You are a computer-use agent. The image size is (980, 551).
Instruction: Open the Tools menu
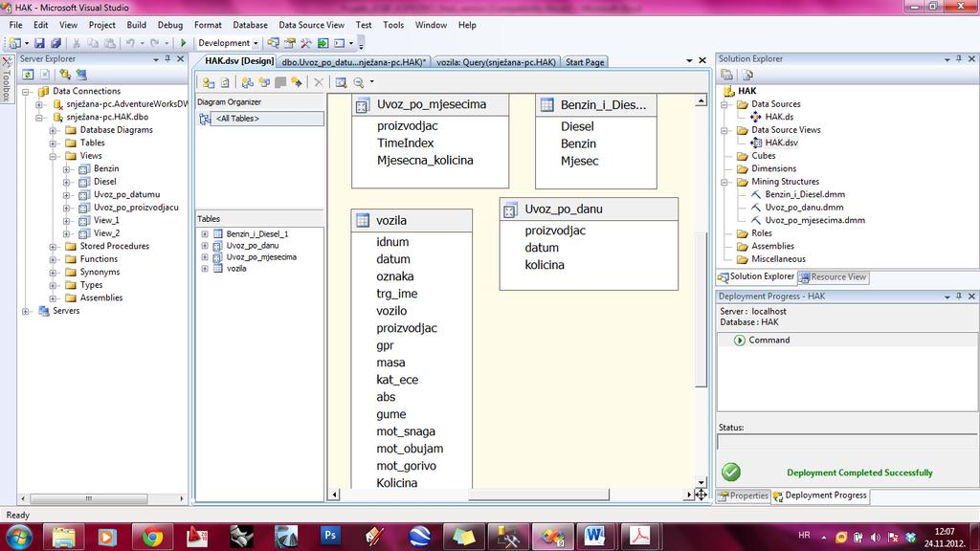[393, 25]
